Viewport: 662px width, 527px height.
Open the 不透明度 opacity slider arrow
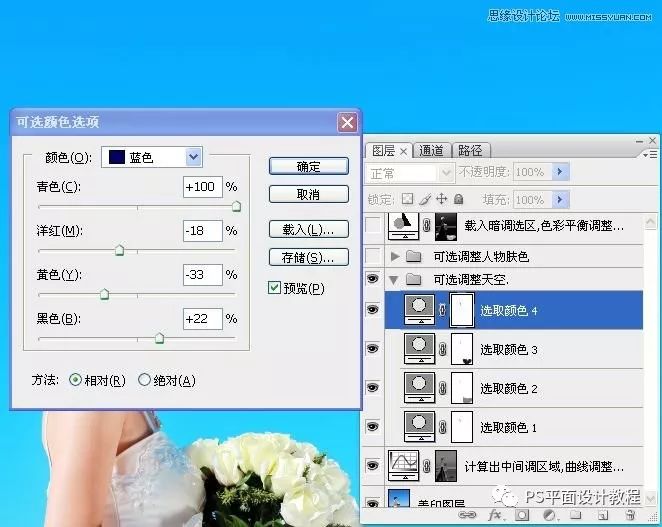click(x=560, y=171)
